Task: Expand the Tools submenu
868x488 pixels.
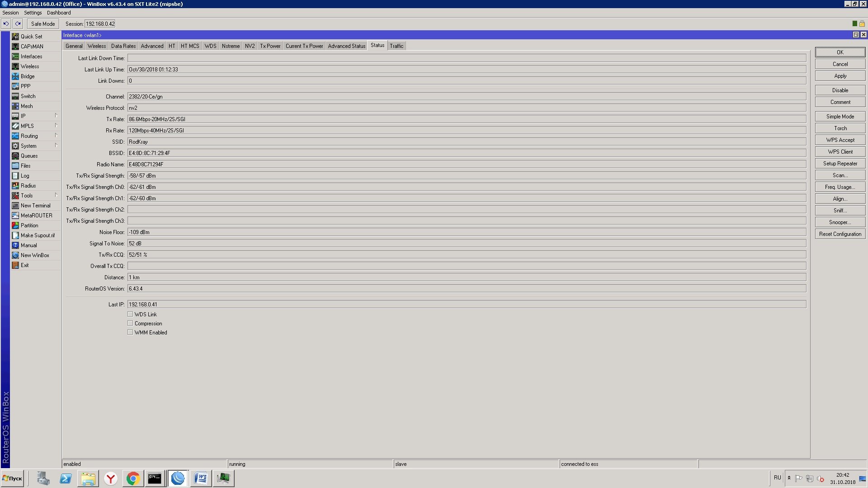Action: pos(56,195)
